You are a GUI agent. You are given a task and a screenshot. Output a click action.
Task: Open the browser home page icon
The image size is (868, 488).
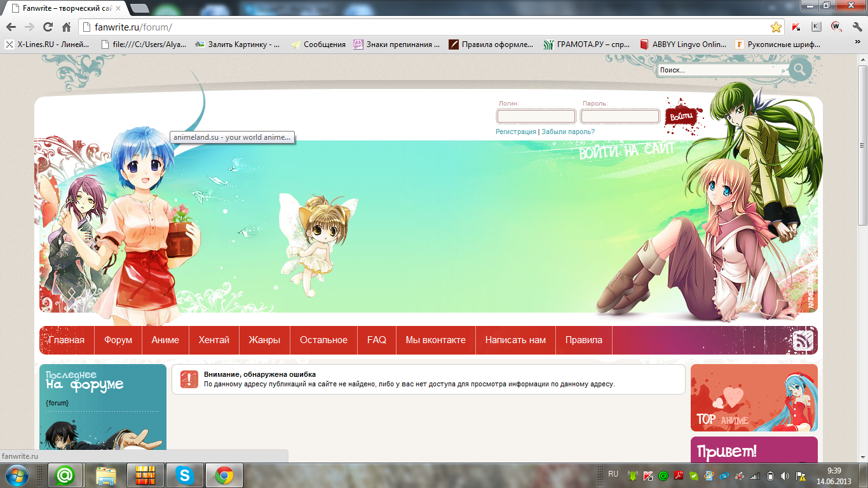(66, 27)
